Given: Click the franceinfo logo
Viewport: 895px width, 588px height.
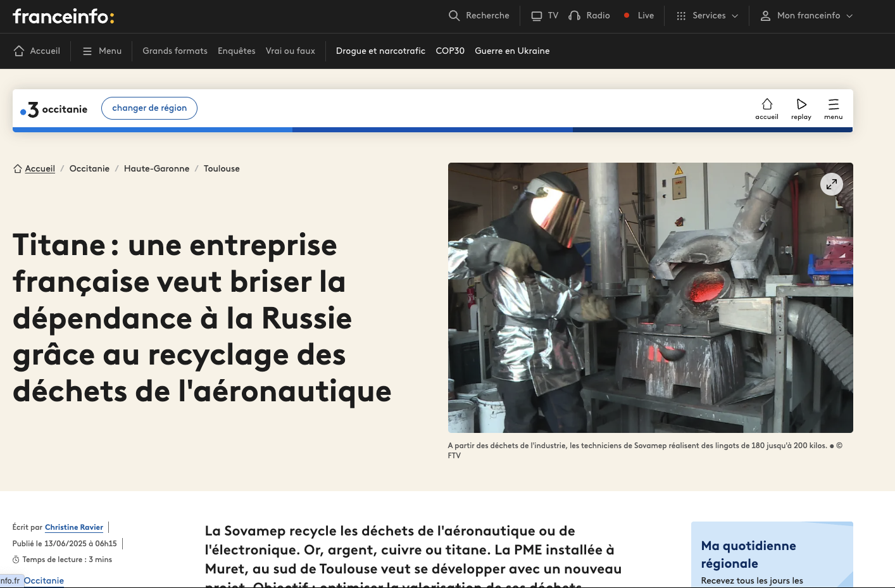Looking at the screenshot, I should click(63, 16).
